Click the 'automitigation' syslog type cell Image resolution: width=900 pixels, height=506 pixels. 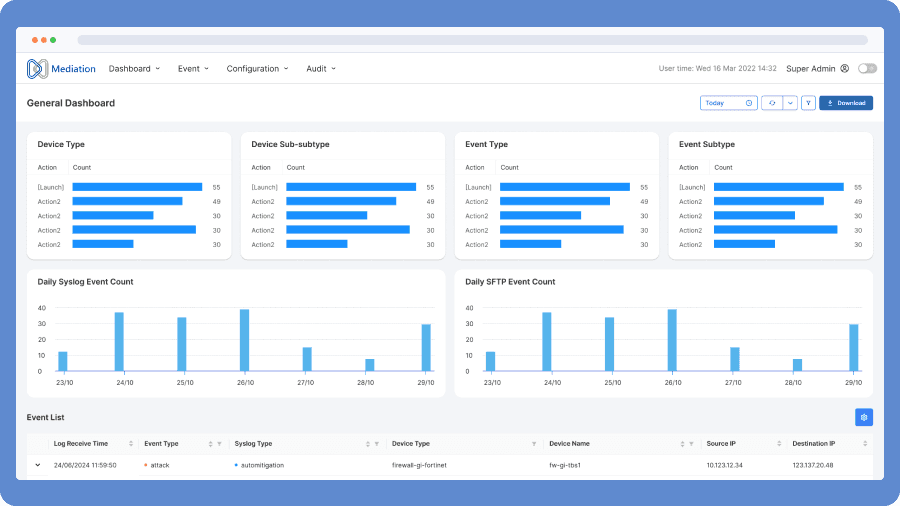click(262, 465)
